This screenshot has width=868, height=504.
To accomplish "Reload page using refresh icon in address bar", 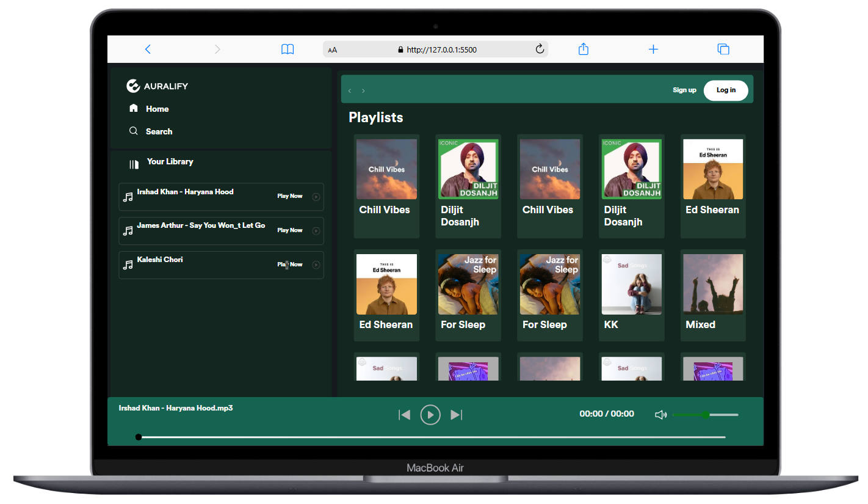I will point(540,49).
